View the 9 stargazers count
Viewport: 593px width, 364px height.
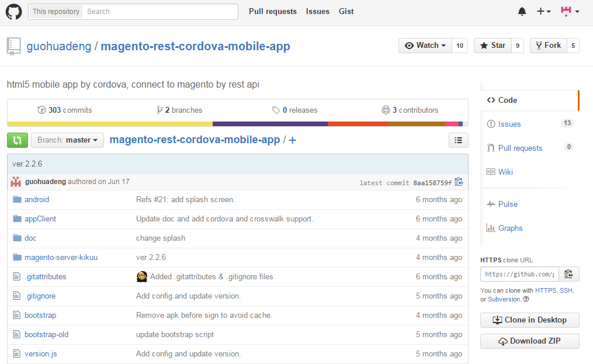coord(518,46)
